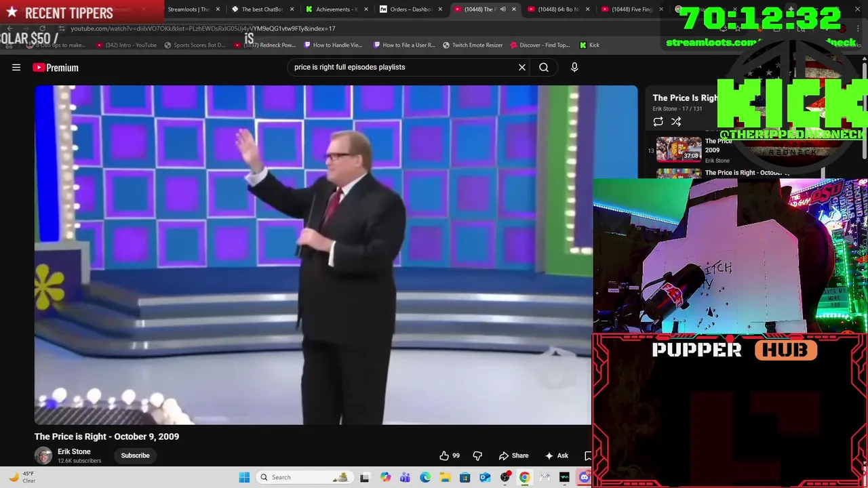The width and height of the screenshot is (868, 488).
Task: Open File Explorer from taskbar
Action: point(445,477)
